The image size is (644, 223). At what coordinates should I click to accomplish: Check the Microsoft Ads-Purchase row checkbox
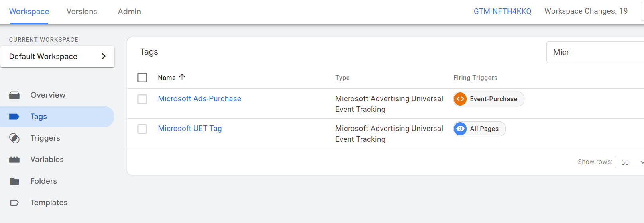coord(142,99)
